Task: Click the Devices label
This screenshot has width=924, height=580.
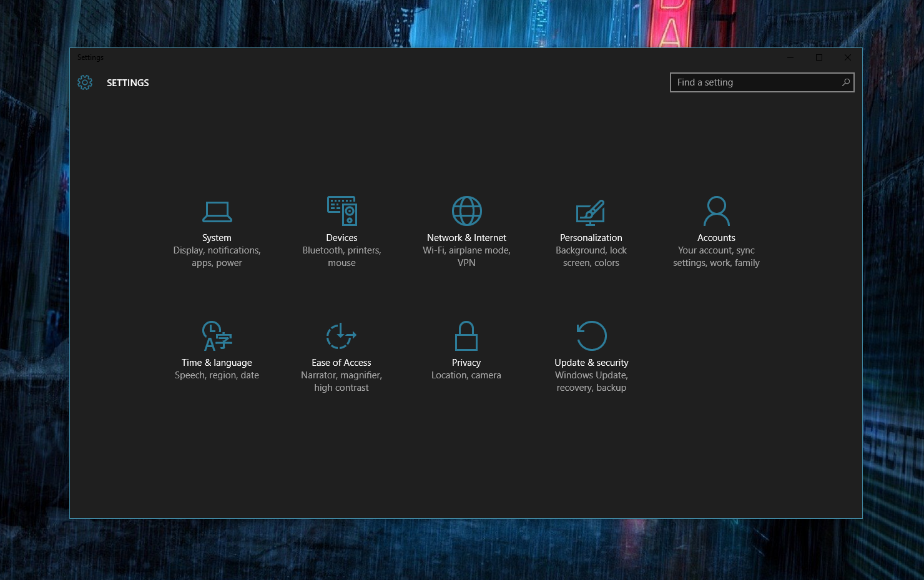Action: [x=342, y=238]
